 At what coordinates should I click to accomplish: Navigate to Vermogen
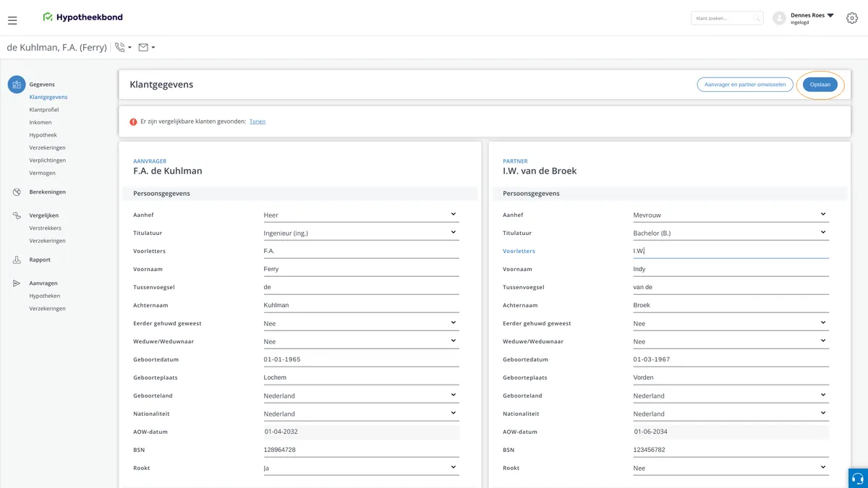[43, 173]
